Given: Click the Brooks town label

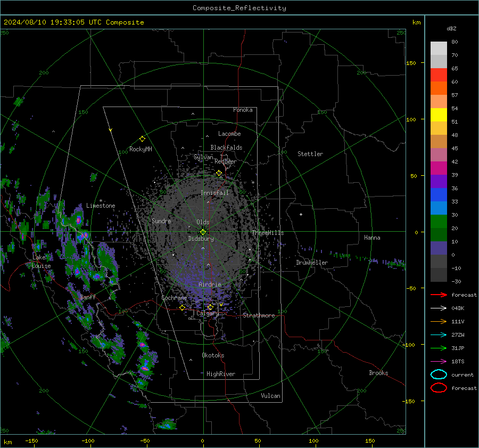Looking at the screenshot, I should pyautogui.click(x=378, y=373).
